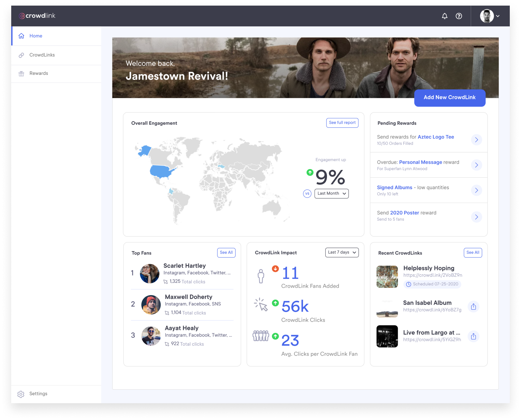Open the notifications bell
Screen dimensions: 521x420
tap(444, 16)
